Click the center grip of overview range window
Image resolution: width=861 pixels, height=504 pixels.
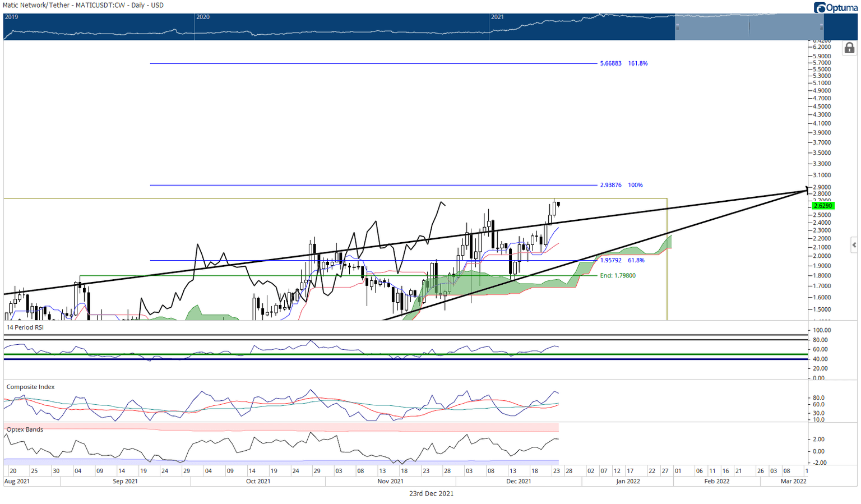749,26
